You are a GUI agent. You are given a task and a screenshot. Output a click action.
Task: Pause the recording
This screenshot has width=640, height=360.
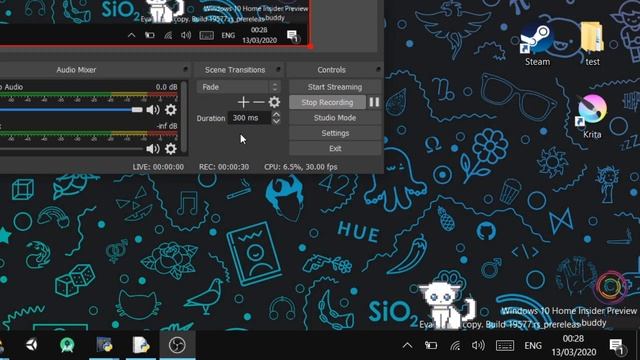[374, 102]
